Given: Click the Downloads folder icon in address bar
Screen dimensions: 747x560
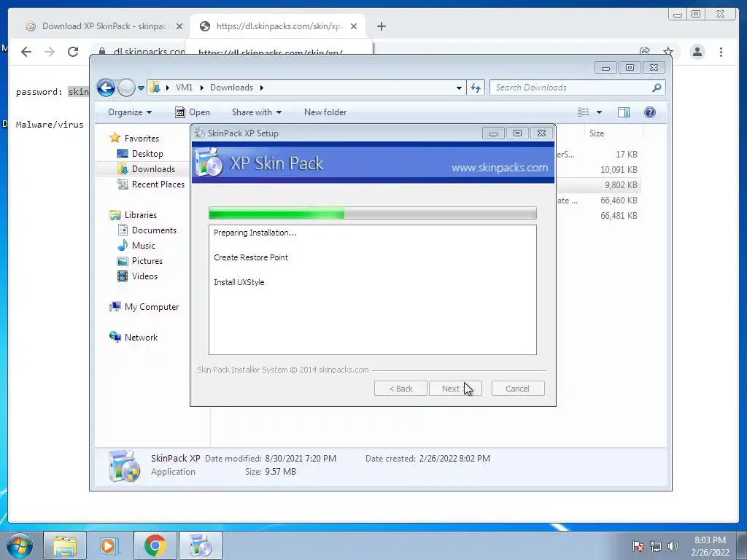Looking at the screenshot, I should click(x=155, y=87).
